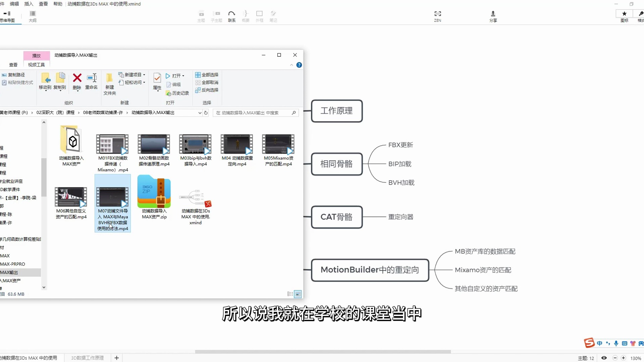Click the zoom-in plus button
644x362 pixels.
623,358
